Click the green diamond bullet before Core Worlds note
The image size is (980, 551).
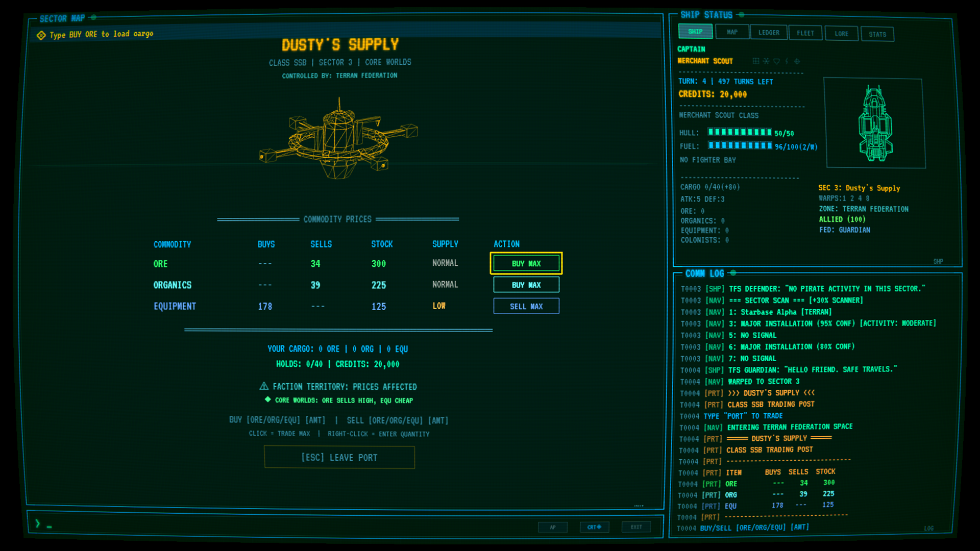point(267,399)
